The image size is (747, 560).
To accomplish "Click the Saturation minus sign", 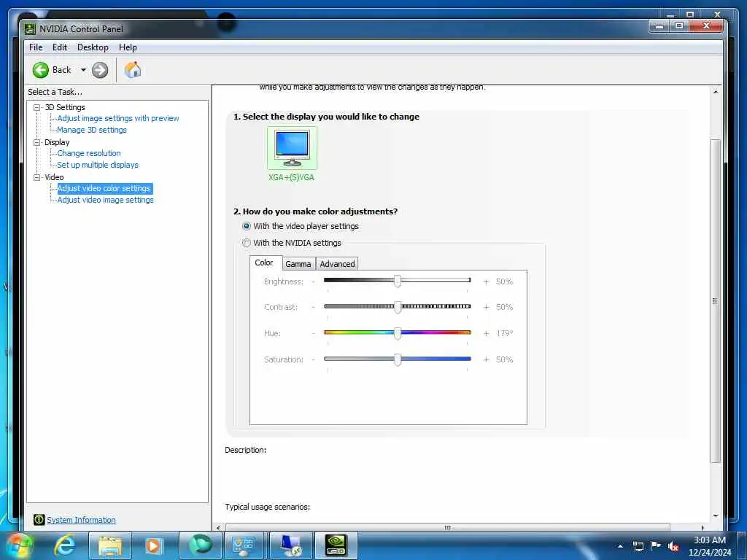I will click(314, 359).
